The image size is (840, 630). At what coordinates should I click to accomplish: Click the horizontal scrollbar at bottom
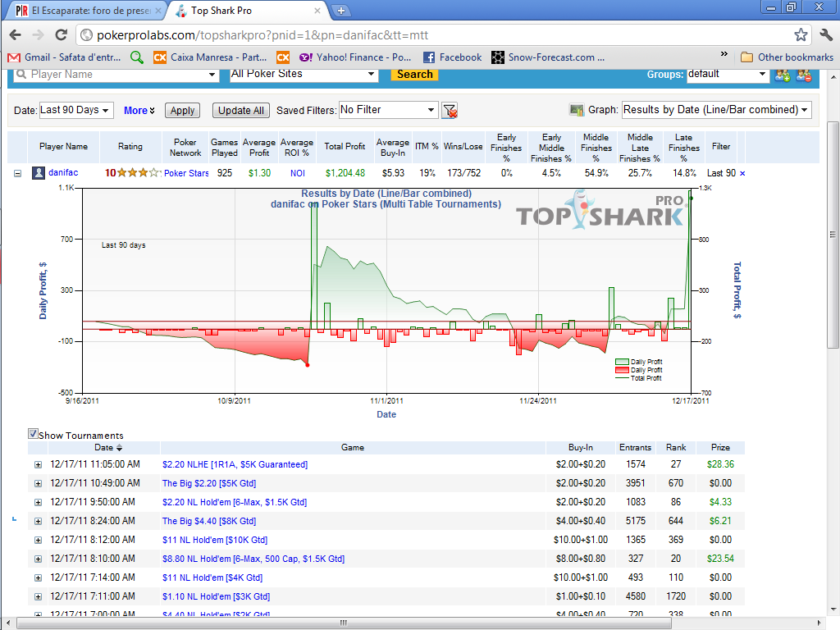pyautogui.click(x=344, y=623)
